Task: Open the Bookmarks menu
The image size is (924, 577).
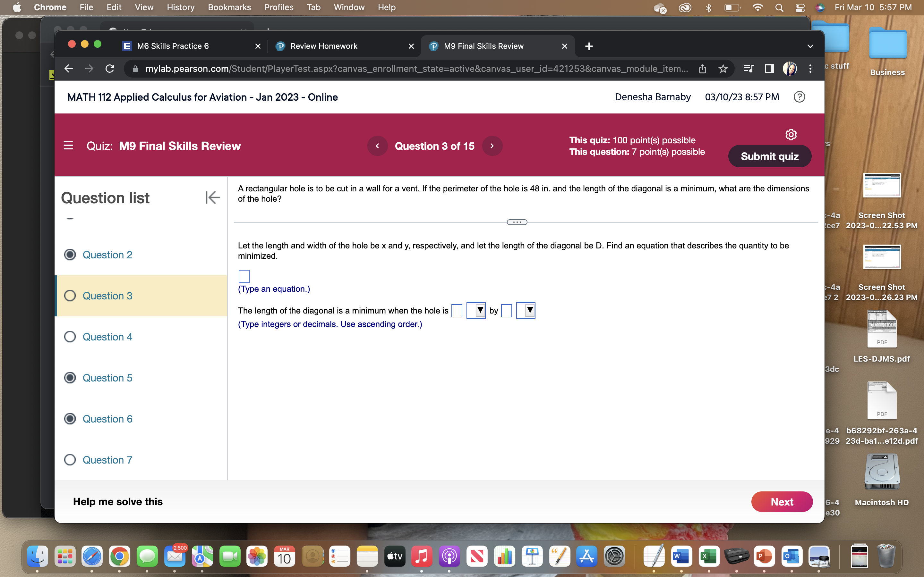Action: point(229,7)
